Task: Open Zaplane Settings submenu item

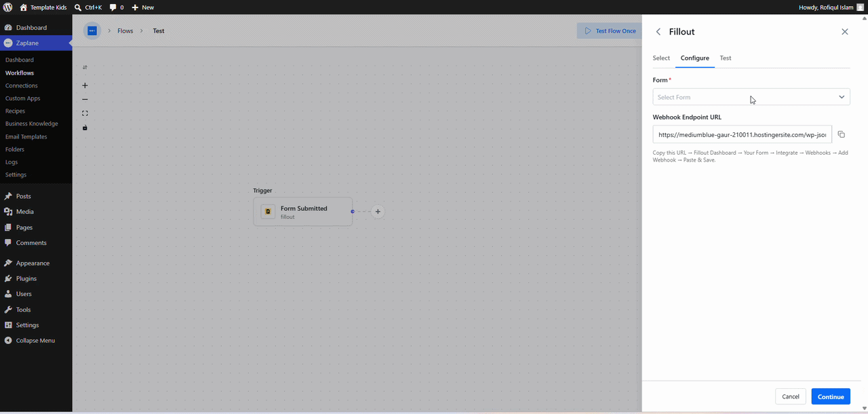Action: click(x=16, y=174)
